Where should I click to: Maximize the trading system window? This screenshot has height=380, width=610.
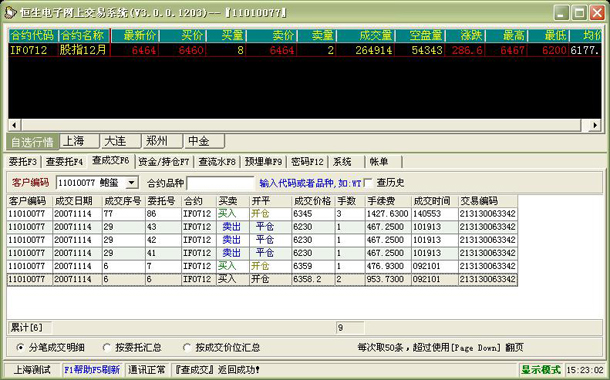coord(579,13)
